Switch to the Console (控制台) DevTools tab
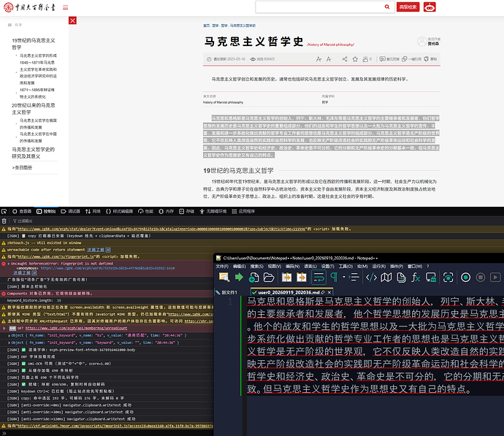 click(x=46, y=211)
